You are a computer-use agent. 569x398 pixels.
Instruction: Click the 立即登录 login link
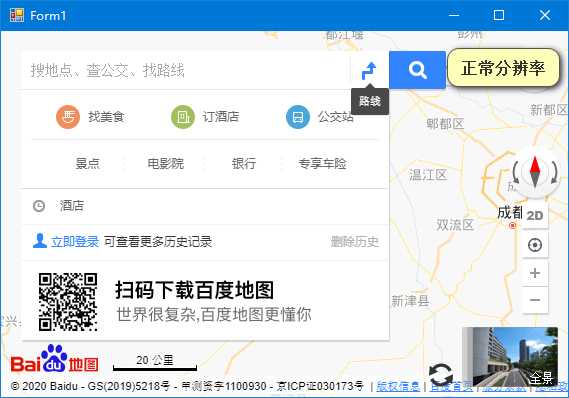click(75, 242)
